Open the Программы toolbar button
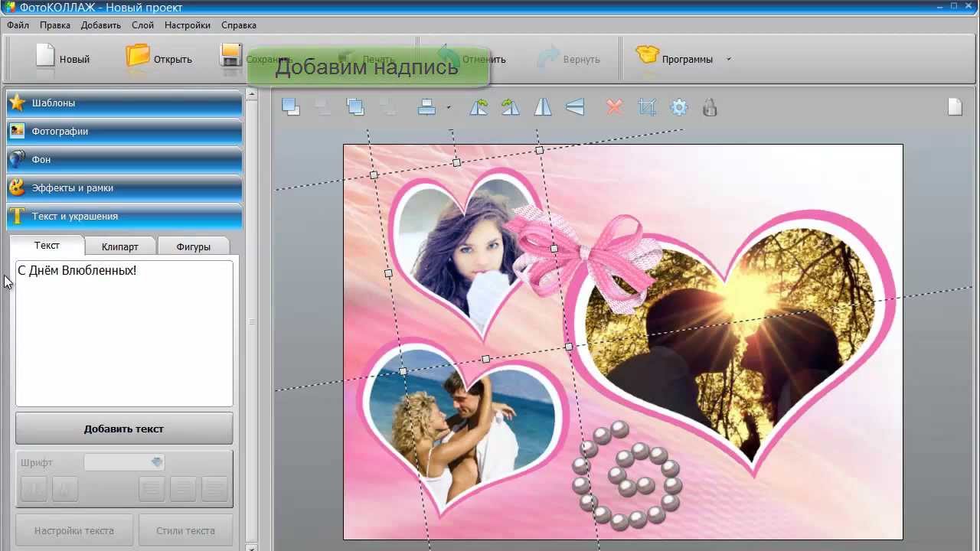980x551 pixels. 675,59
